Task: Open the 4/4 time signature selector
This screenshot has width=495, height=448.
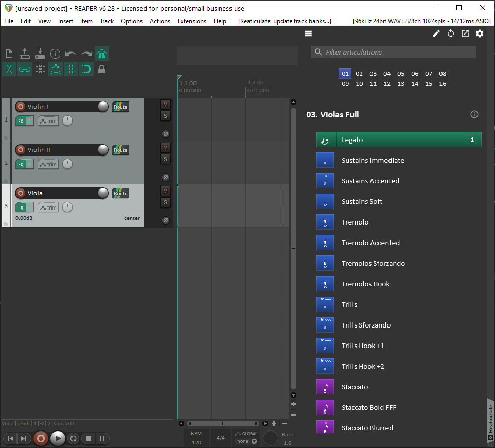Action: 220,438
